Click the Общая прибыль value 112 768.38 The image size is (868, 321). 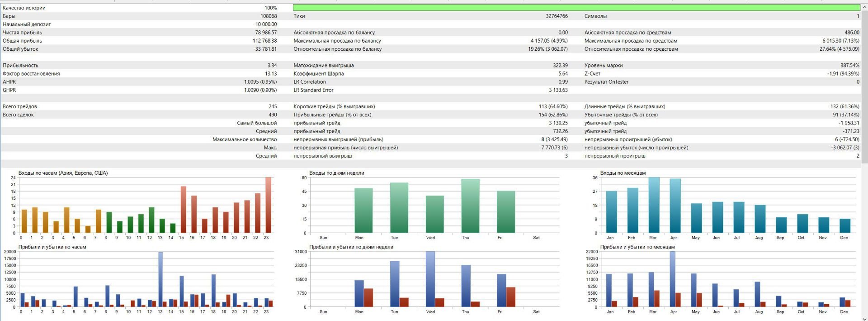tap(264, 41)
